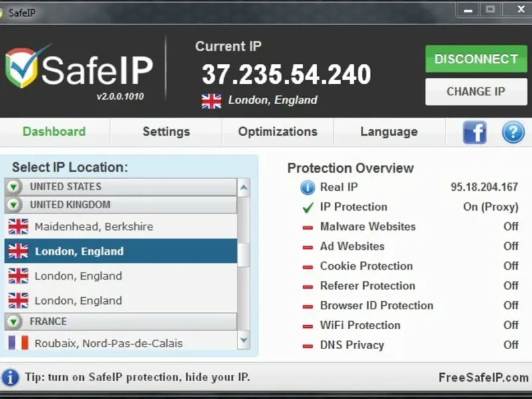Open the blue help question mark icon
532x399 pixels.
point(513,132)
